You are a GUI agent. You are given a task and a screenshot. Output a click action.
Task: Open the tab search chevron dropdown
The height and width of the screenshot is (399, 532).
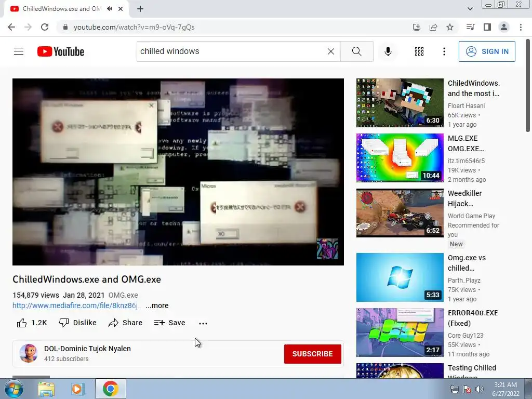(470, 9)
